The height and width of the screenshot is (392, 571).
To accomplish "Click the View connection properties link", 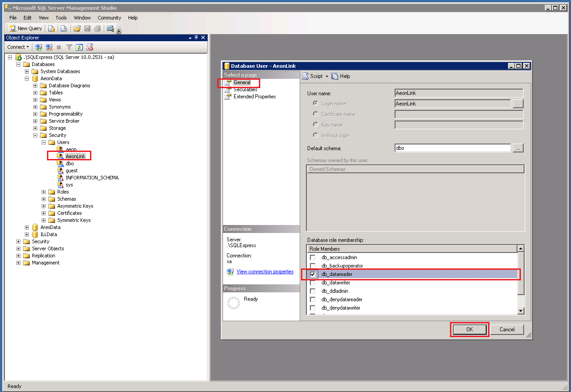I will 265,272.
